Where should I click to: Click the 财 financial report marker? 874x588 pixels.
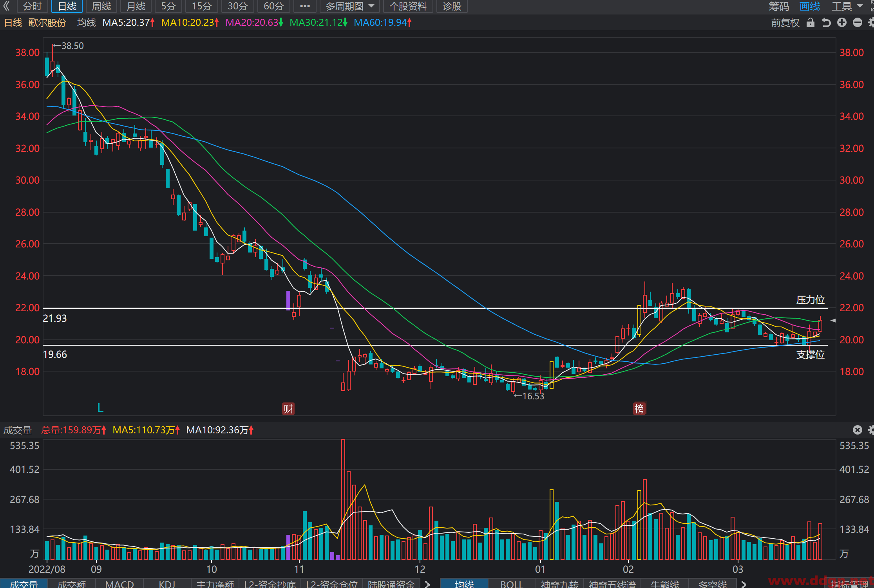288,409
